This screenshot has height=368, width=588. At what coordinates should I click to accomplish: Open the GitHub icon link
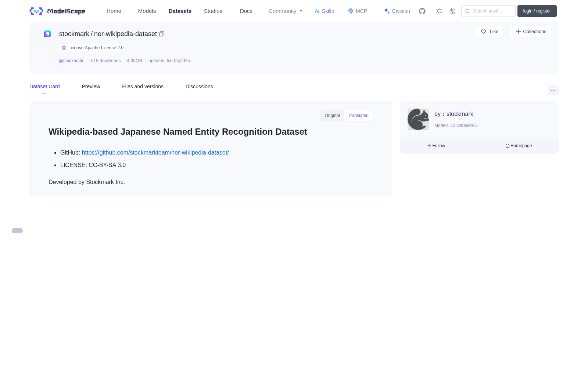(422, 11)
